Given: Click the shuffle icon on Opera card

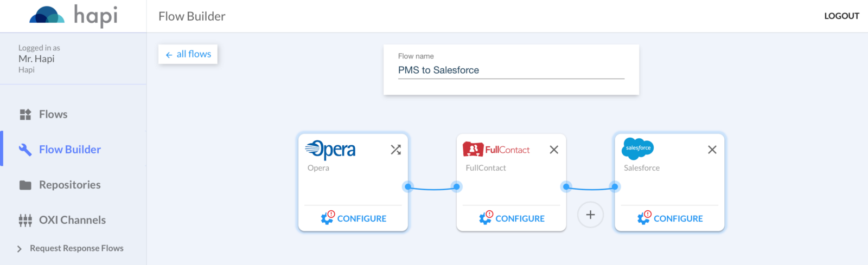Looking at the screenshot, I should click(396, 150).
